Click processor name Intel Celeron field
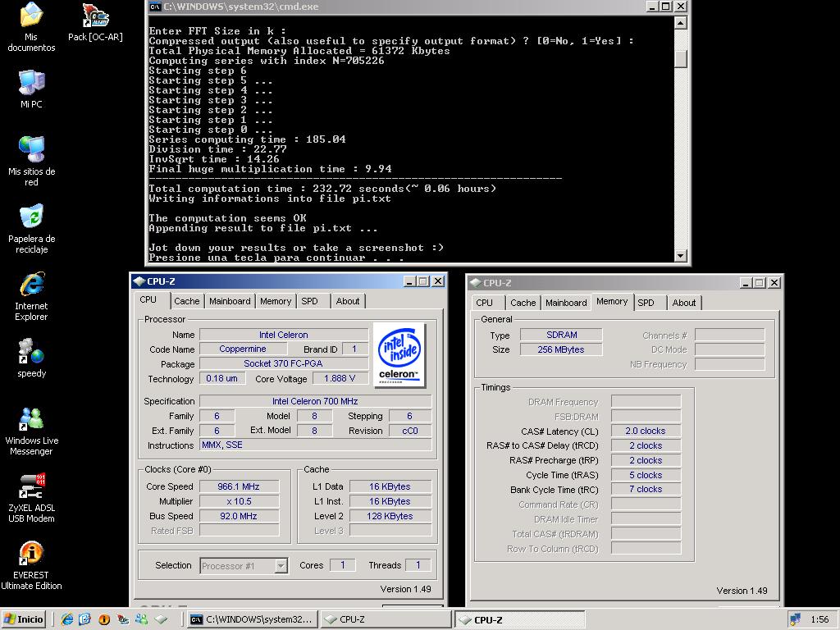The height and width of the screenshot is (630, 840). 284,335
